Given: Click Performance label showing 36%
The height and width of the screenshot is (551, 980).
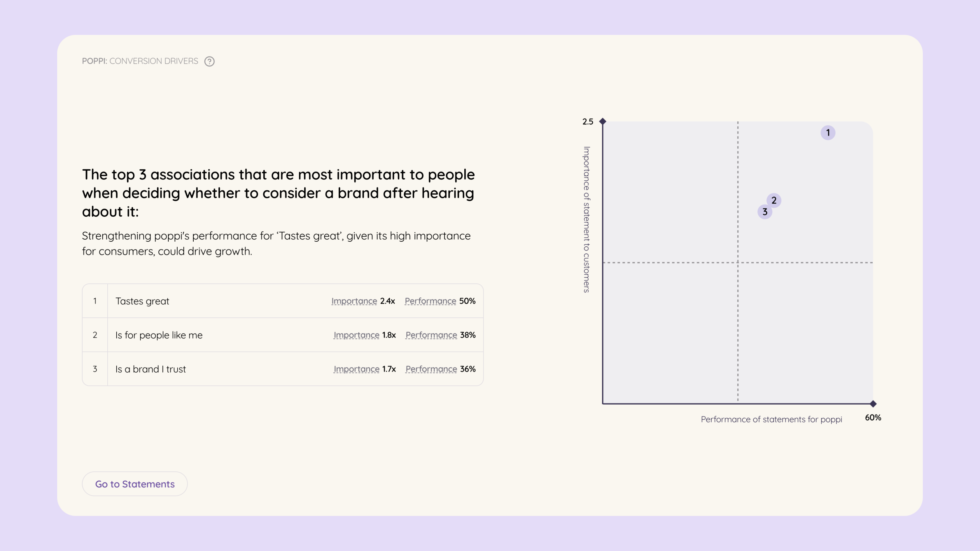Looking at the screenshot, I should click(431, 369).
